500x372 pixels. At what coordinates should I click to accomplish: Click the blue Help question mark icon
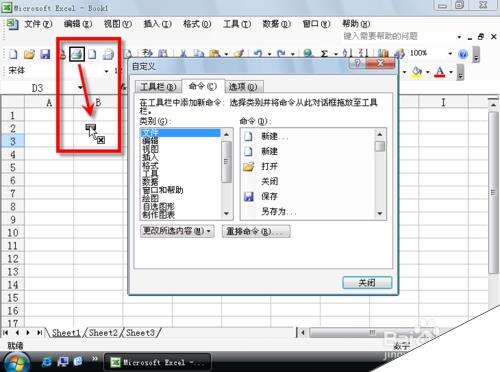tap(463, 54)
